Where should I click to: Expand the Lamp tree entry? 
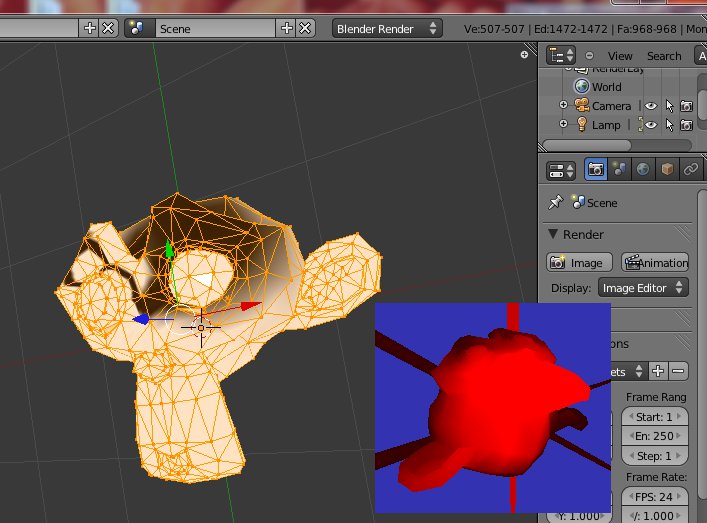tap(563, 124)
